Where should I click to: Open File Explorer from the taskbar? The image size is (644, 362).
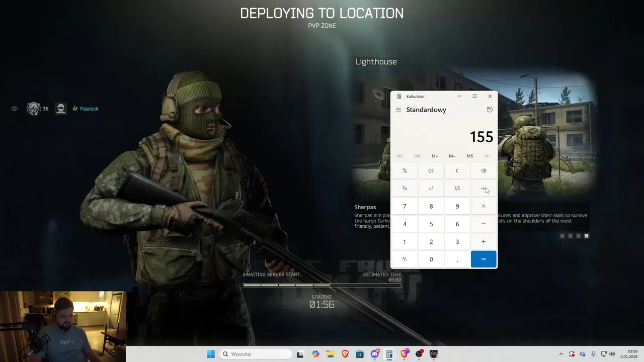coord(330,354)
